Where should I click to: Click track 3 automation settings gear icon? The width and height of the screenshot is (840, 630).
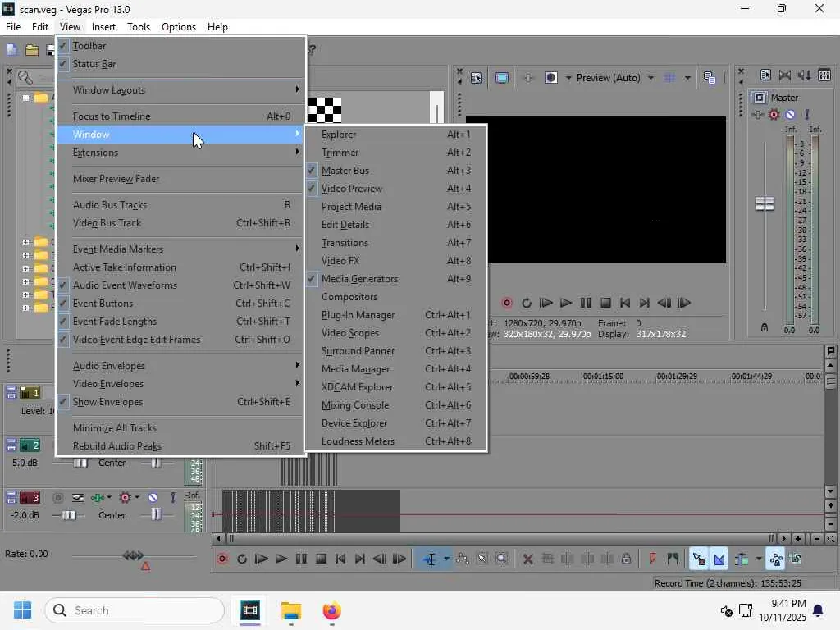[126, 498]
